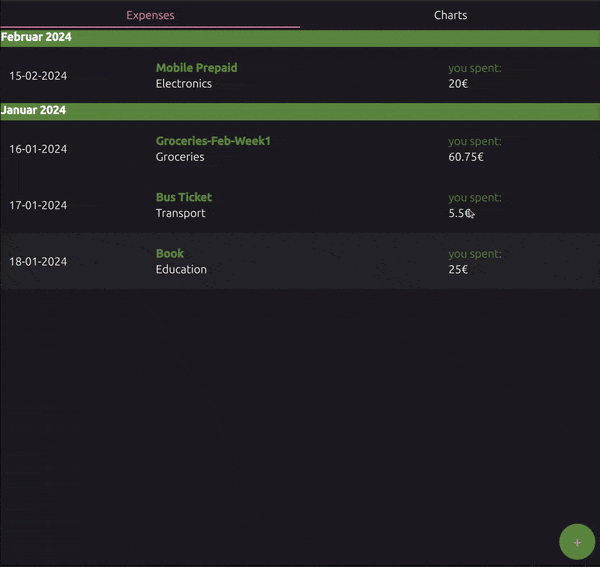Screen dimensions: 600x567
Task: Click the date 18-01-2024
Action: click(x=38, y=261)
